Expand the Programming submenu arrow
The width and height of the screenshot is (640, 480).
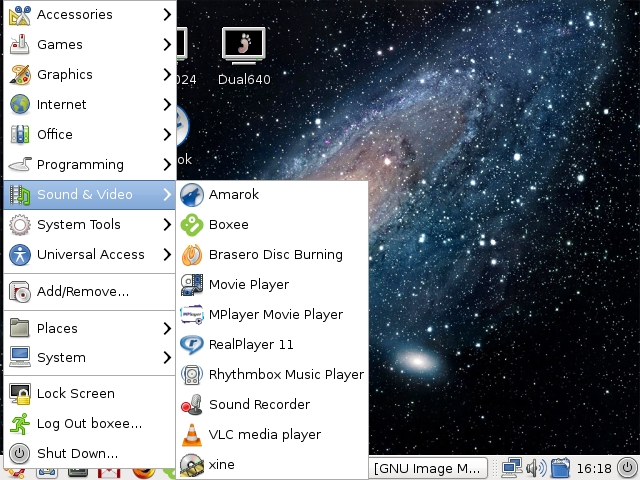pos(167,164)
